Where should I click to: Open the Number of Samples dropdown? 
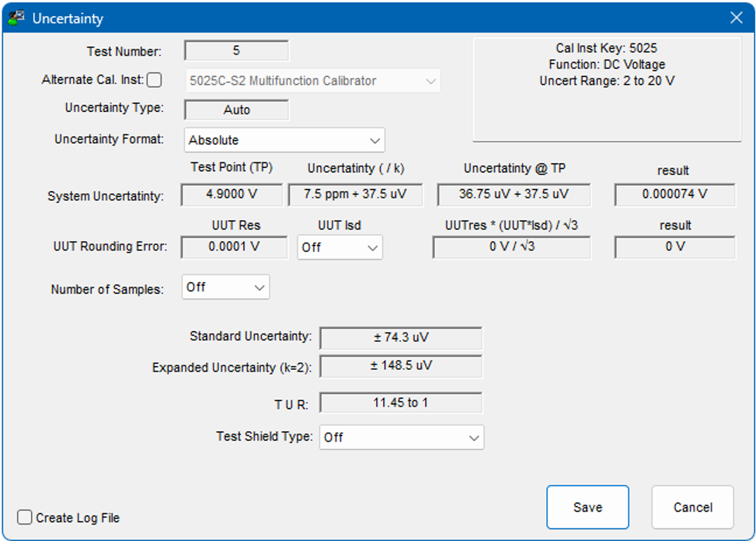click(225, 288)
